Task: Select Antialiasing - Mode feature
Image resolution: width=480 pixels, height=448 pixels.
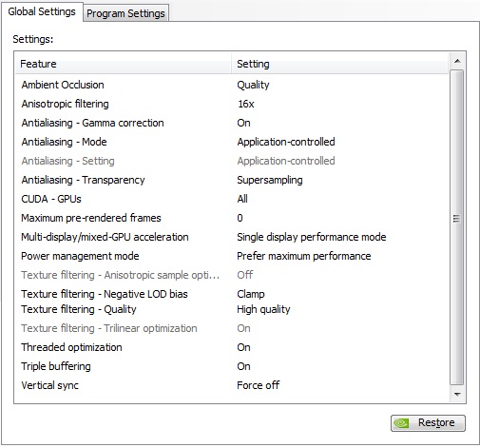Action: click(64, 142)
